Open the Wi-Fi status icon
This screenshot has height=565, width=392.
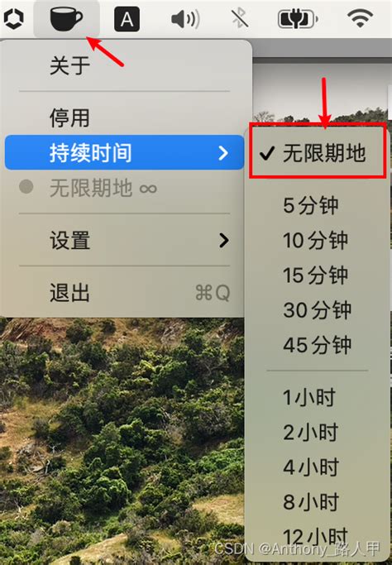(360, 19)
